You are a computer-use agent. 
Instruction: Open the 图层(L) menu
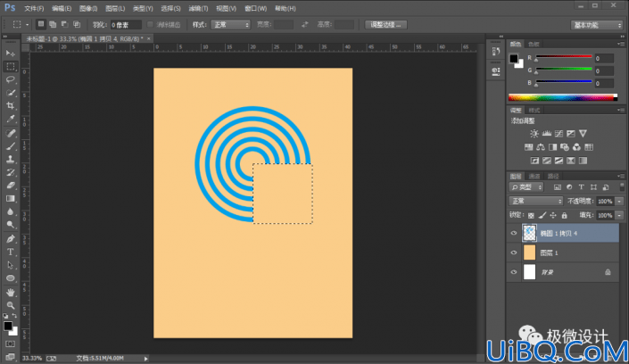coord(115,8)
